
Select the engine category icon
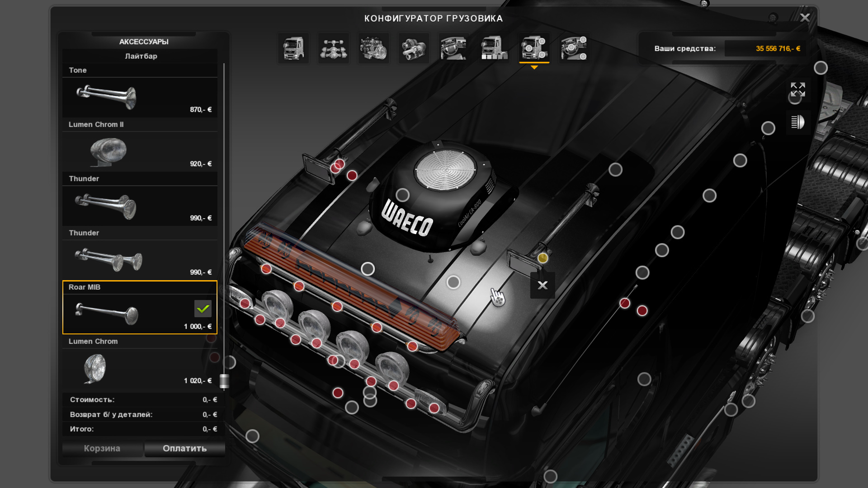(373, 48)
